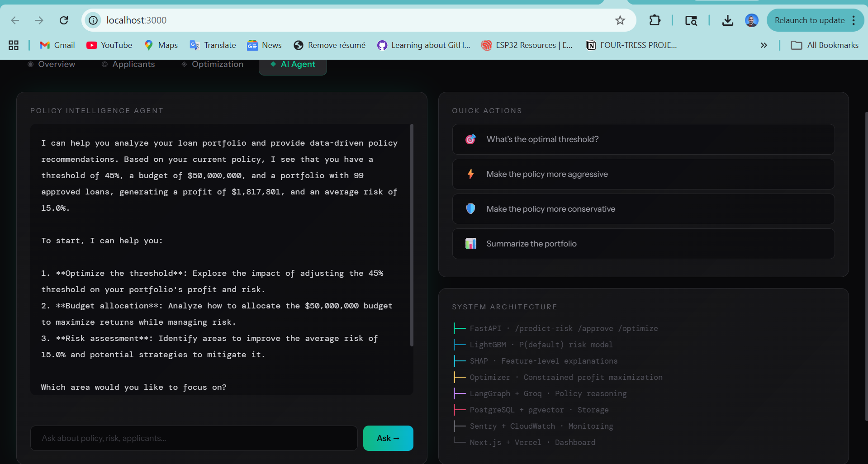The height and width of the screenshot is (464, 868).
Task: Open the Chrome three-dot menu
Action: pos(854,20)
